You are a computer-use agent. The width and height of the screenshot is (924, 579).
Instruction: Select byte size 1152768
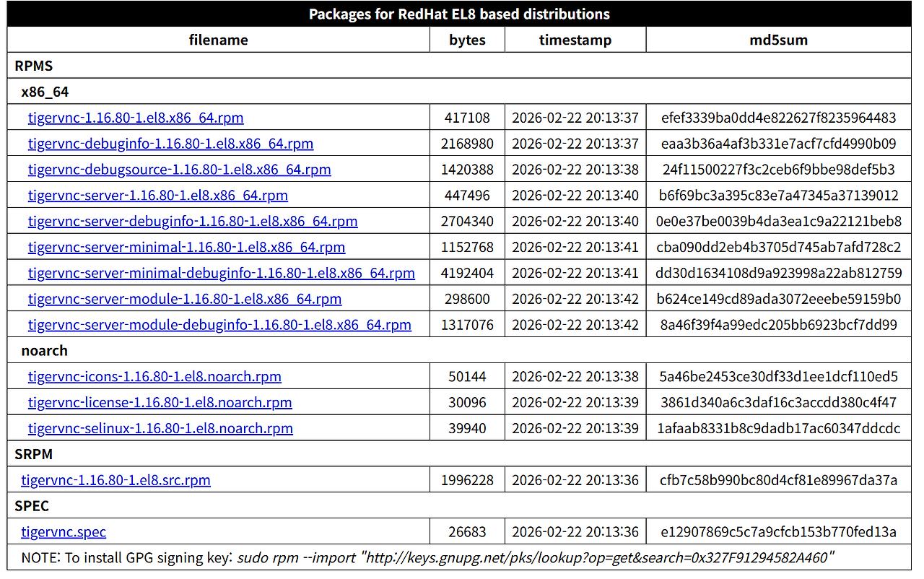click(468, 248)
